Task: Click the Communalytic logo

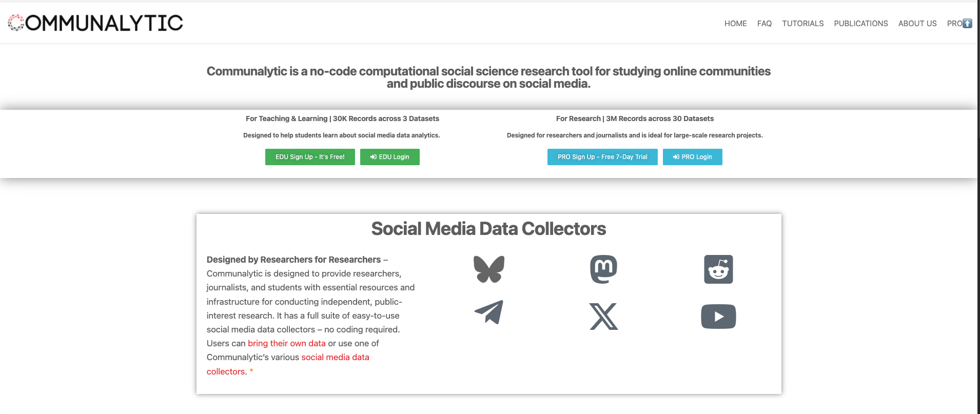Action: pyautogui.click(x=95, y=23)
